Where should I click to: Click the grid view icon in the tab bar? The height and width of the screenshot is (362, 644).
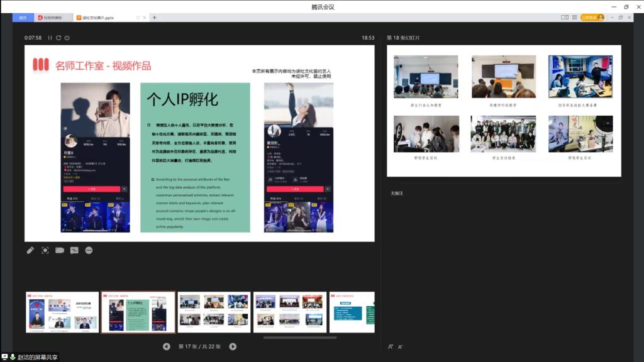pos(574,18)
